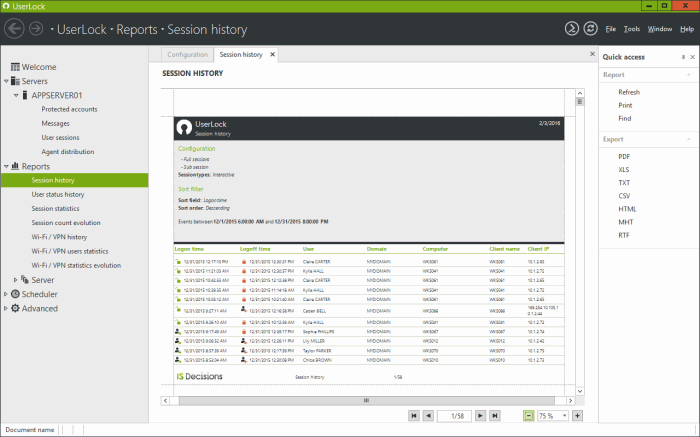The height and width of the screenshot is (437, 700).
Task: Click the APPSERVER01 server icon
Action: (25, 95)
